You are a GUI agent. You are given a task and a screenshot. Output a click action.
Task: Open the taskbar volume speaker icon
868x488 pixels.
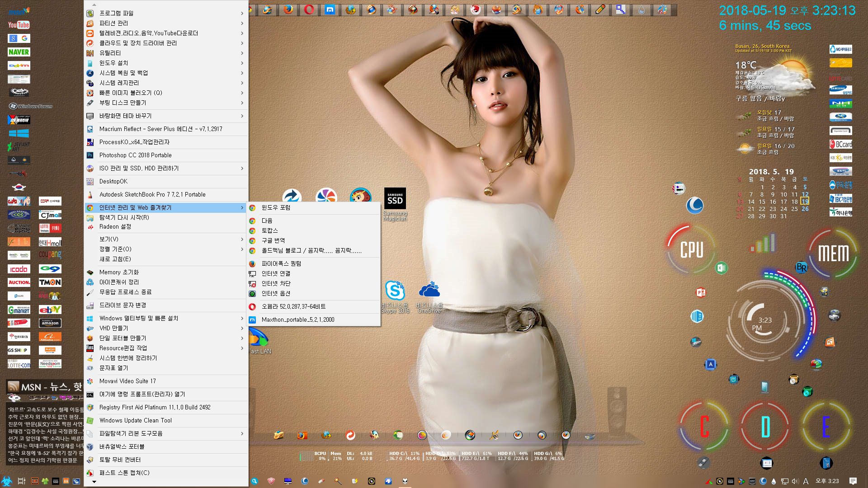point(795,481)
